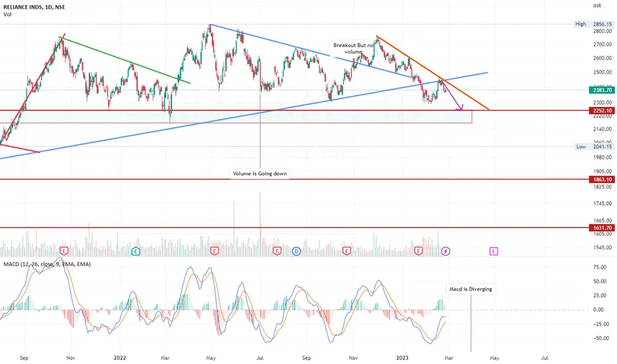Open the MACD (12, 26, close, 9, EMA, EMA) legend
The height and width of the screenshot is (364, 617).
point(47,264)
